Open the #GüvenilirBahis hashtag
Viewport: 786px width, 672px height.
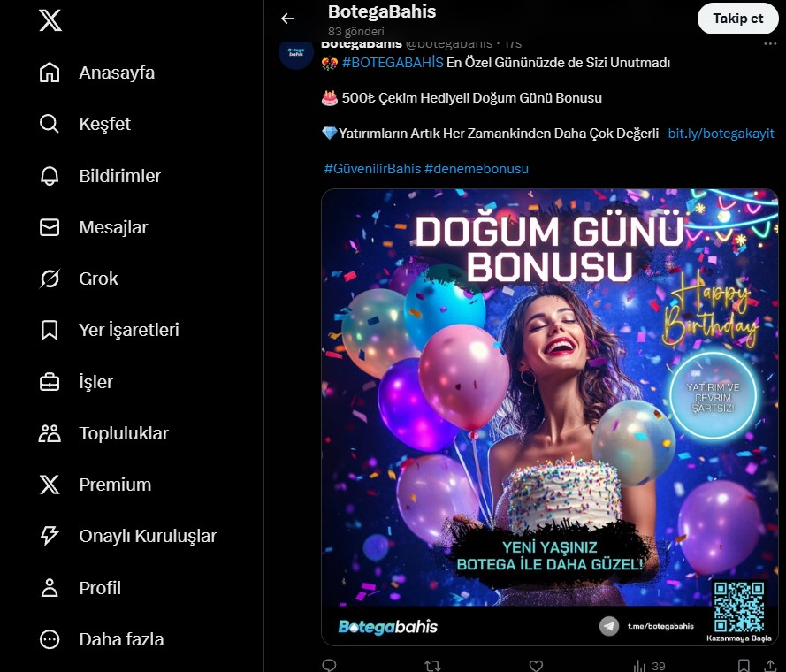click(x=372, y=169)
